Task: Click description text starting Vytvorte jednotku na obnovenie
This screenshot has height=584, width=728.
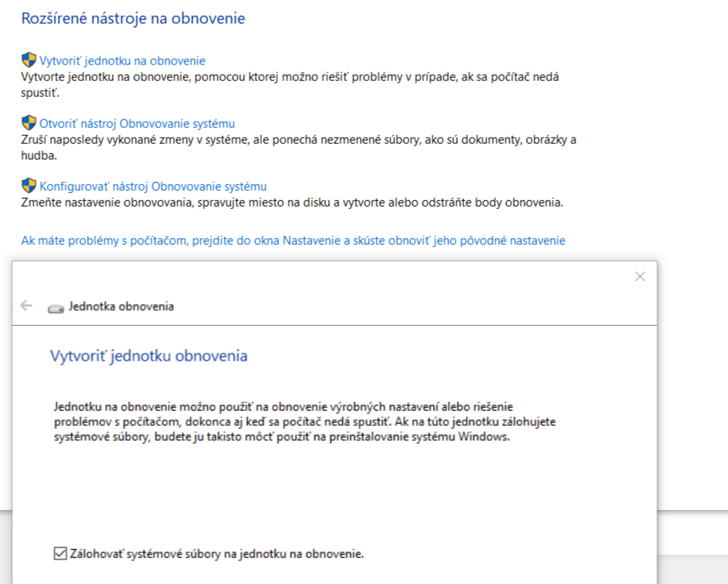Action: click(x=290, y=84)
